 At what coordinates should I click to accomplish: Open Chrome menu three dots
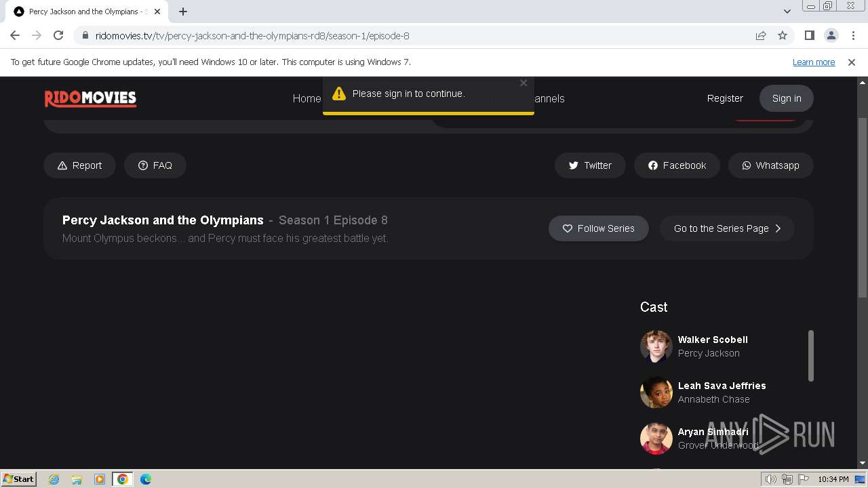point(852,35)
